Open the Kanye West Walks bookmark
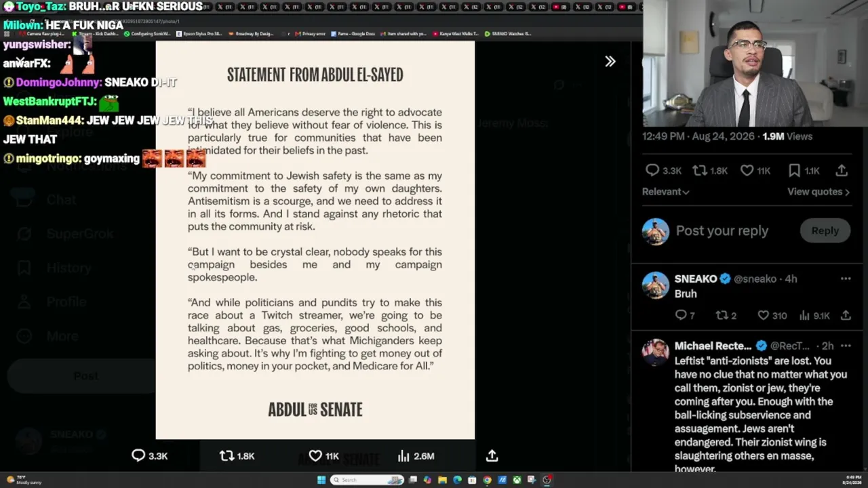This screenshot has height=488, width=868. pyautogui.click(x=456, y=33)
